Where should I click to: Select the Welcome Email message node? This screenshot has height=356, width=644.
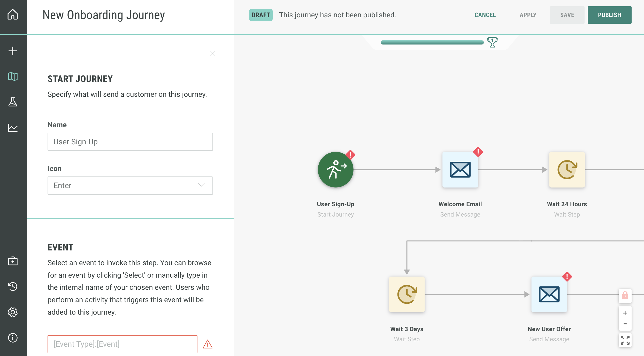[x=460, y=170]
